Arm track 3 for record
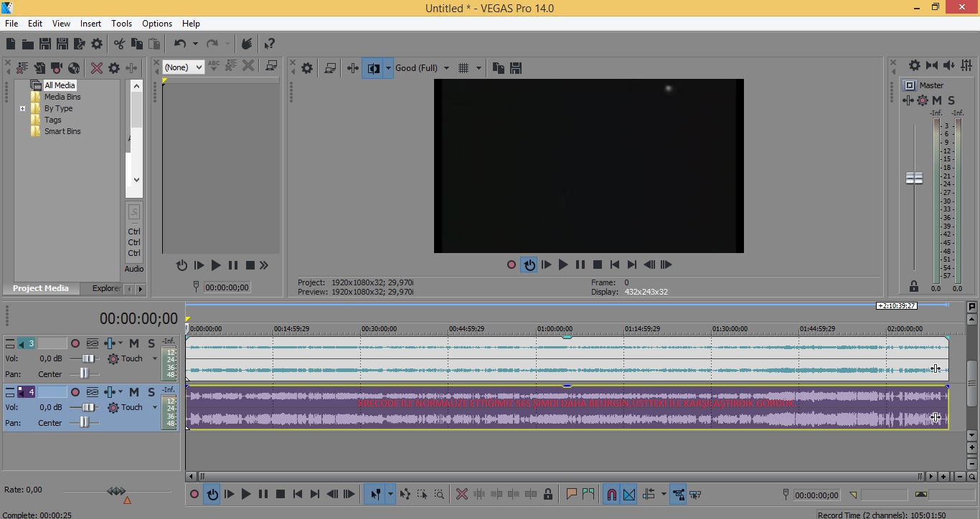 coord(75,343)
